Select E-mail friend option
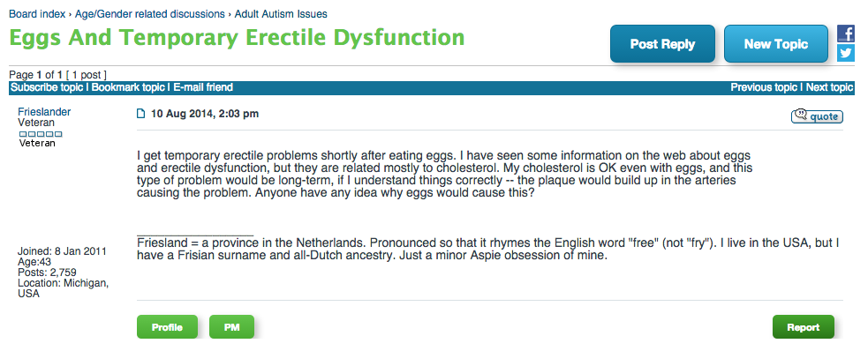The image size is (868, 351). pyautogui.click(x=203, y=87)
